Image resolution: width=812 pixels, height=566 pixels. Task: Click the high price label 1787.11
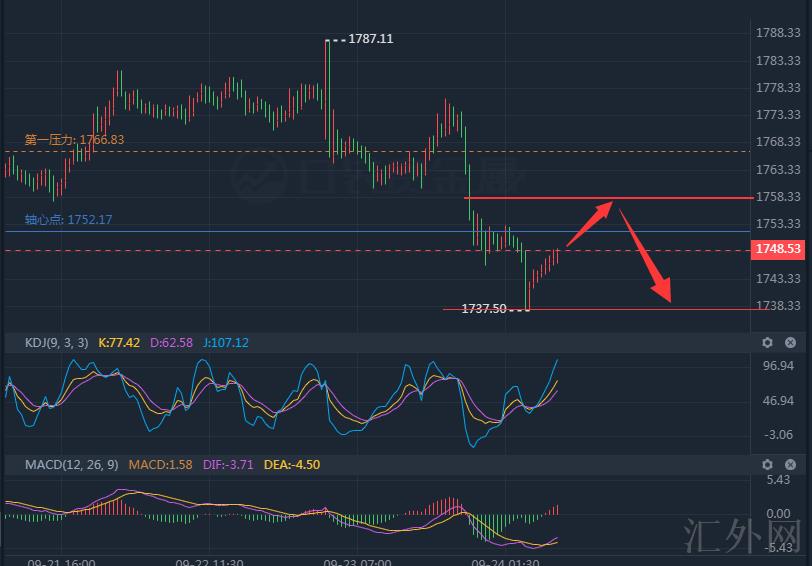tap(371, 39)
